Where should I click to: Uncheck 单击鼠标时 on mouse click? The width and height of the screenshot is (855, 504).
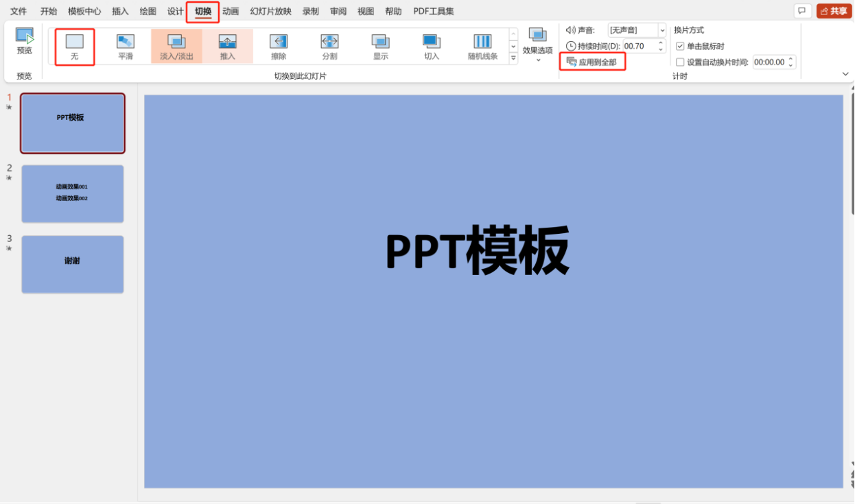pos(681,46)
